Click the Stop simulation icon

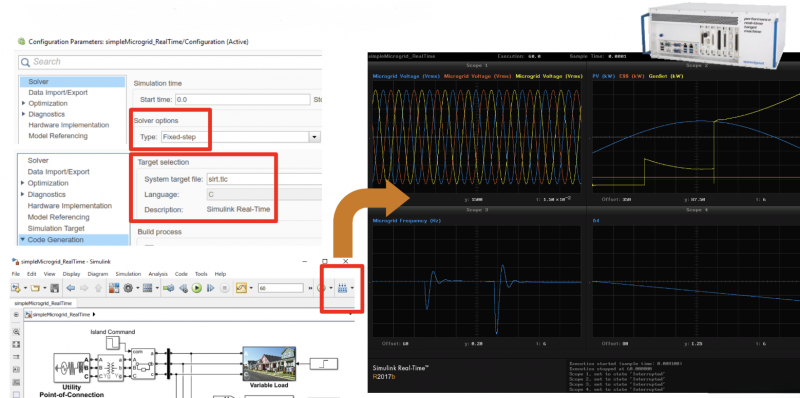pyautogui.click(x=224, y=288)
